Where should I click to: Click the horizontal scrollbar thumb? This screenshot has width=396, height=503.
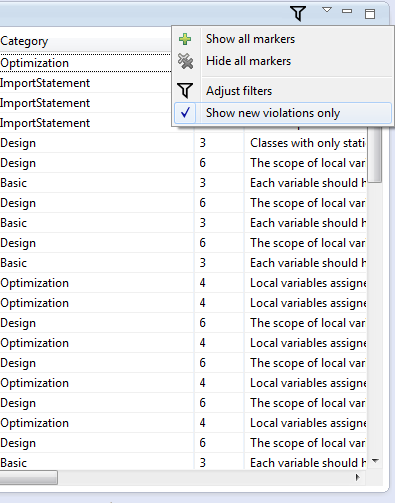[x=29, y=477]
